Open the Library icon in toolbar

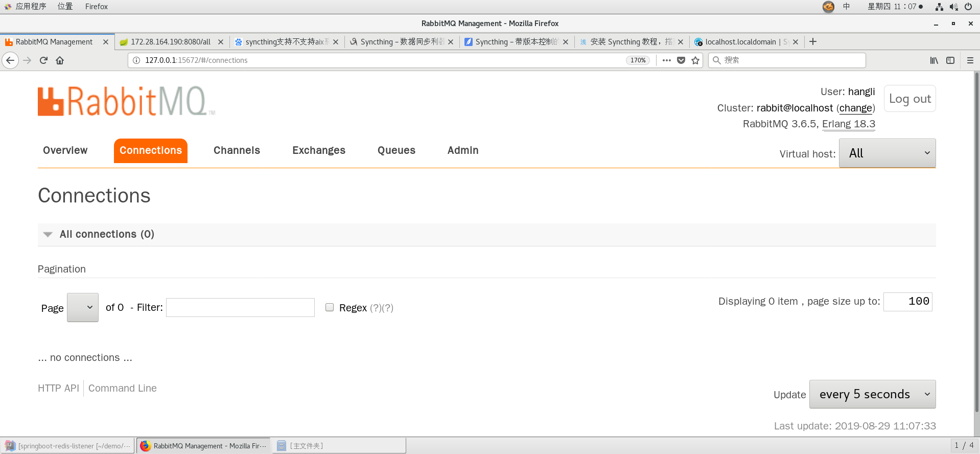click(x=934, y=60)
